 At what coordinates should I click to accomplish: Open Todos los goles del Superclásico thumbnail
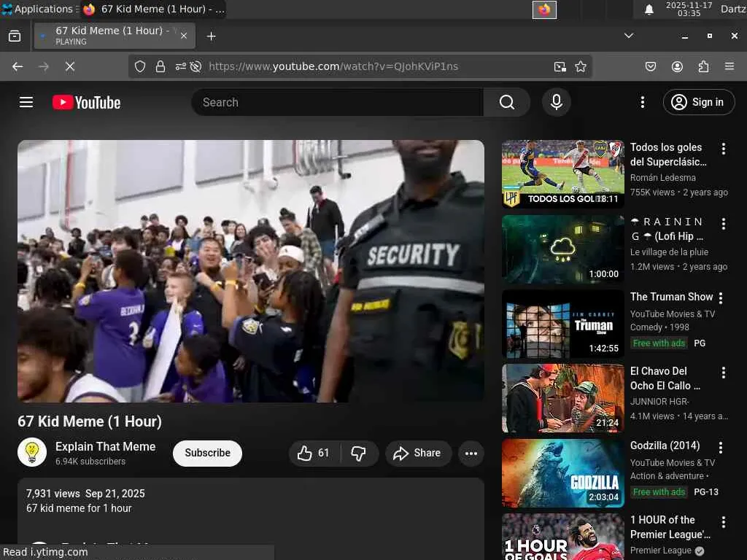pyautogui.click(x=562, y=174)
